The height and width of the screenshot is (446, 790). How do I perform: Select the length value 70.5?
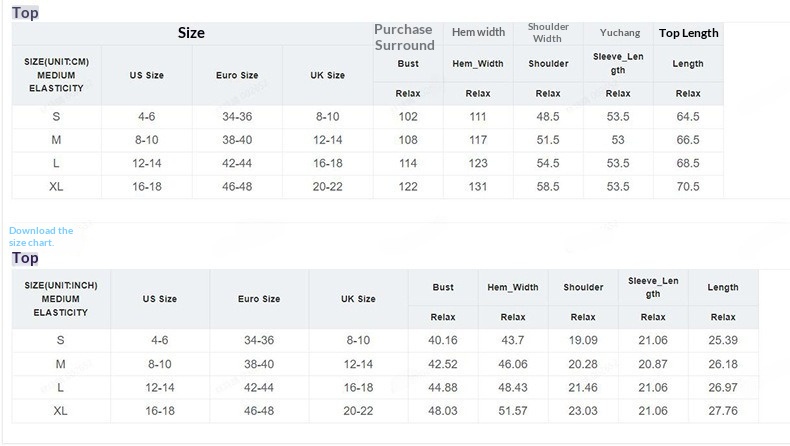[x=688, y=187]
